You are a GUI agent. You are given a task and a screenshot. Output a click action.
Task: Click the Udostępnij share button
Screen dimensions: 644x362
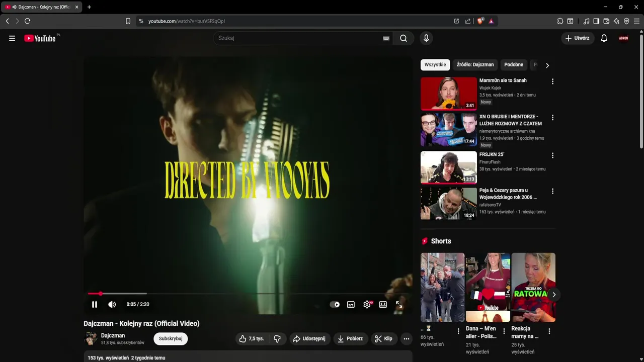[310, 339]
